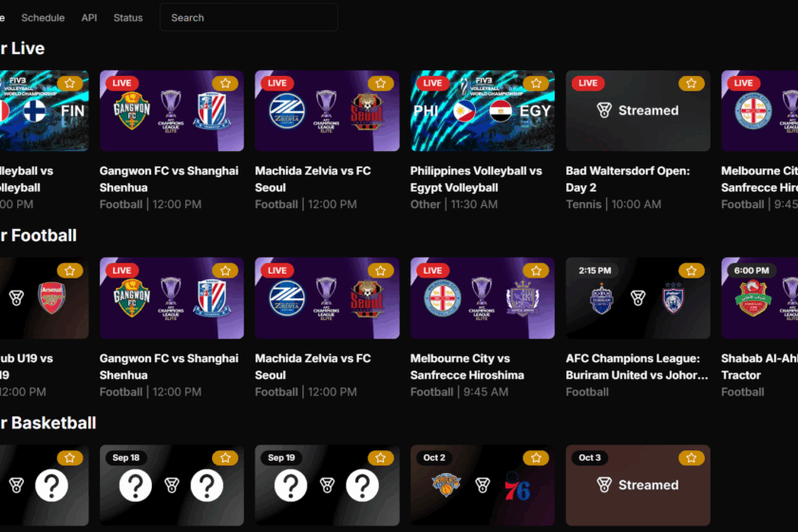This screenshot has height=532, width=798.
Task: Click 'Tennis | 10:00 AM' text
Action: click(614, 204)
